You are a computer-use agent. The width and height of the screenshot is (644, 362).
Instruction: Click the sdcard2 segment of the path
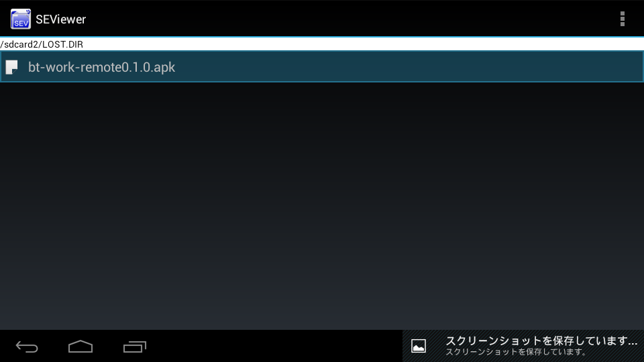click(x=21, y=44)
